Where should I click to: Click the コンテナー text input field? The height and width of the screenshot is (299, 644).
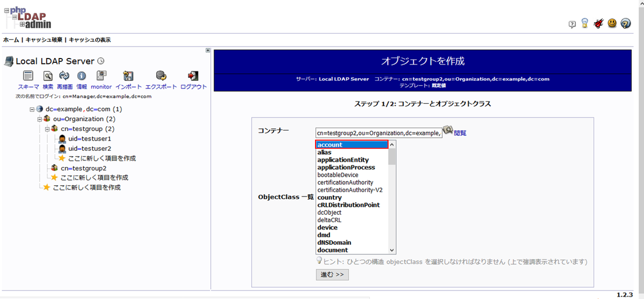coord(378,133)
